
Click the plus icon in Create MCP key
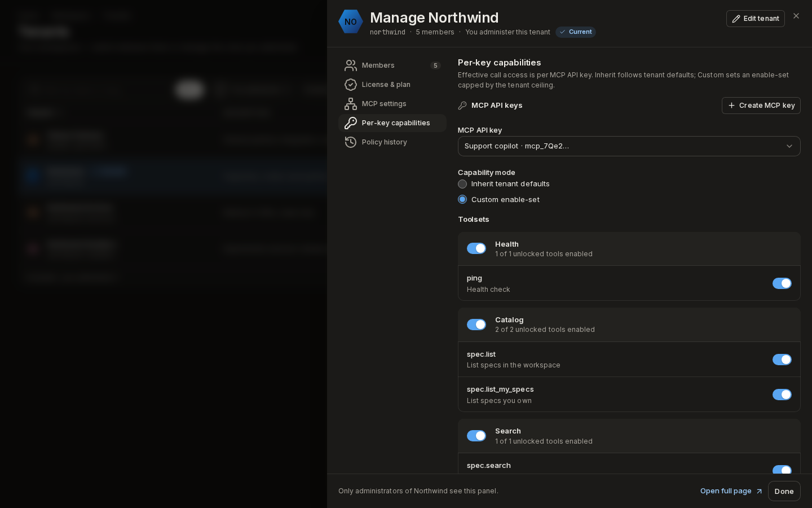pos(731,106)
